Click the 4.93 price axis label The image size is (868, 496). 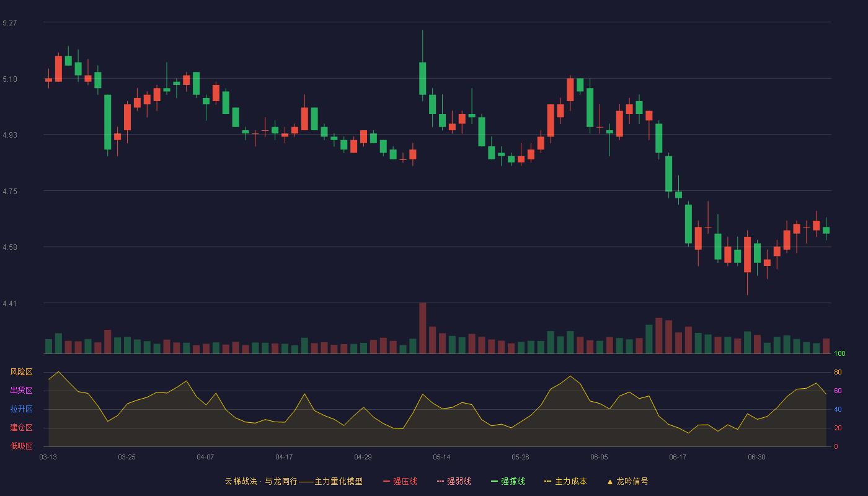click(10, 135)
